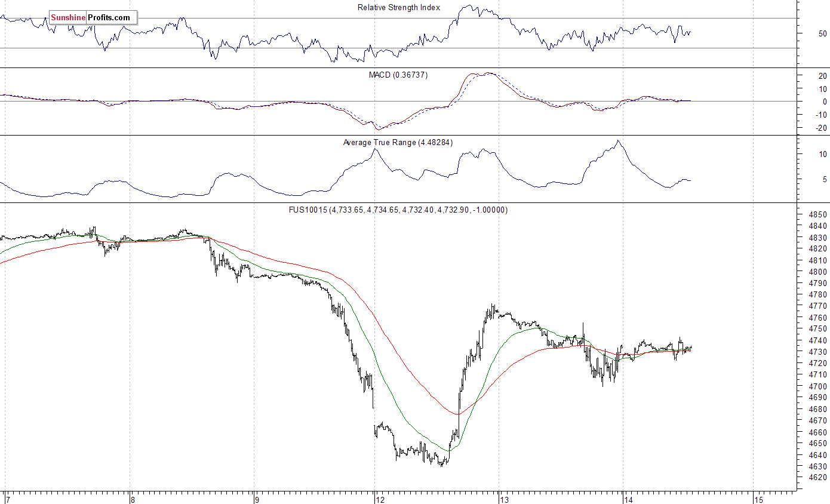
Task: Click the 4810 price axis label
Action: click(818, 261)
